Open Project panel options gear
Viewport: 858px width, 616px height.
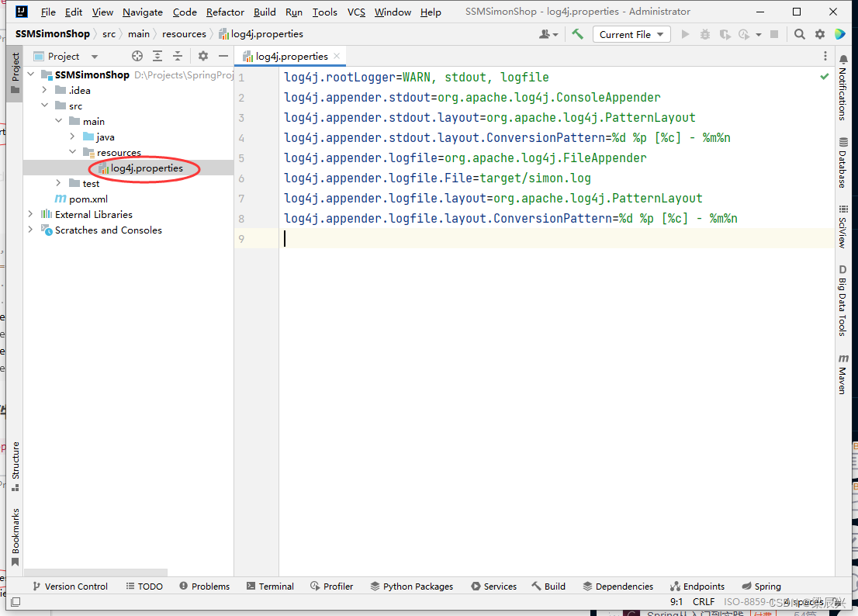tap(203, 56)
